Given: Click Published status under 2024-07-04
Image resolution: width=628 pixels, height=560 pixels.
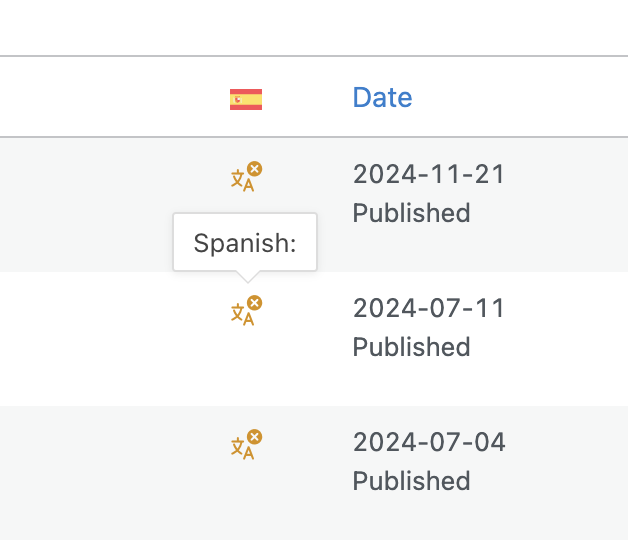Looking at the screenshot, I should (411, 481).
